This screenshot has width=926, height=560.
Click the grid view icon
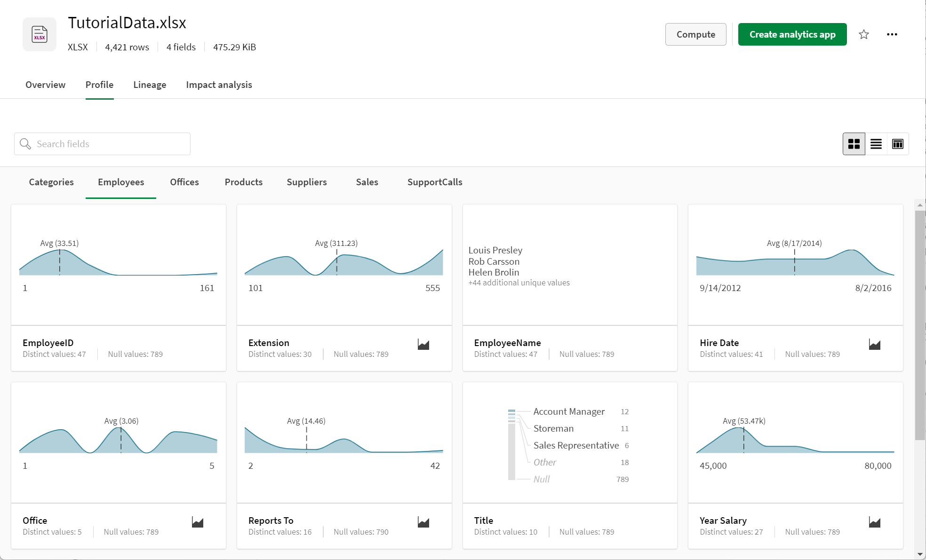[854, 143]
